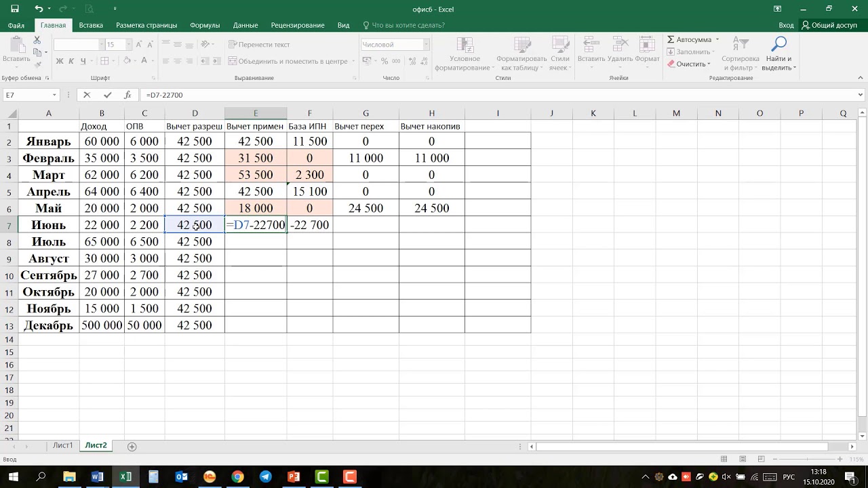Click the AutoSum (Автосумма) sigma icon
868x488 pixels.
[x=671, y=39]
